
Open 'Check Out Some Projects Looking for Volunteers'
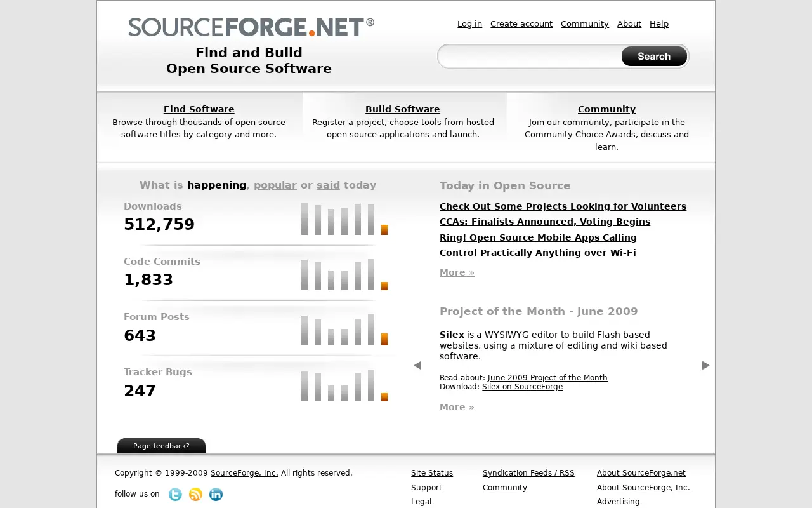click(x=563, y=206)
